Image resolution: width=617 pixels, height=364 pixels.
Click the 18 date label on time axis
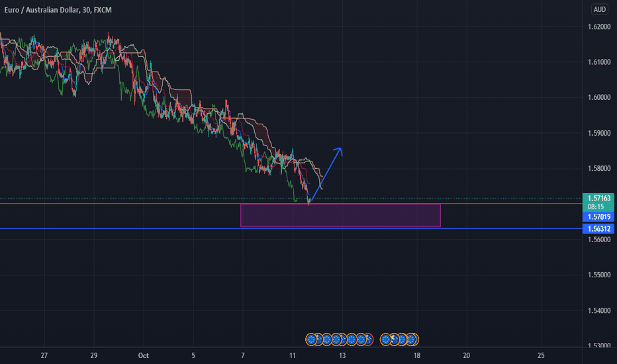click(416, 356)
